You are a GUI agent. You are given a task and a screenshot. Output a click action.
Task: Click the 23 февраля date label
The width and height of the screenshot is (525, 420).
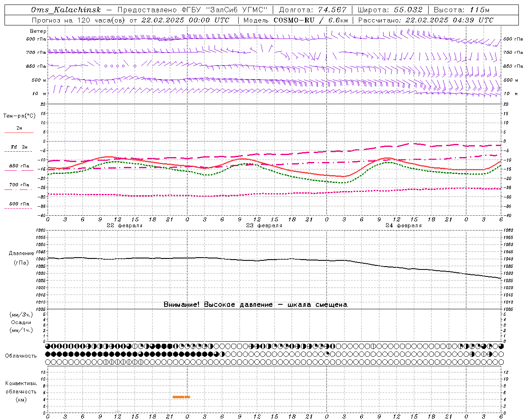[x=264, y=226]
